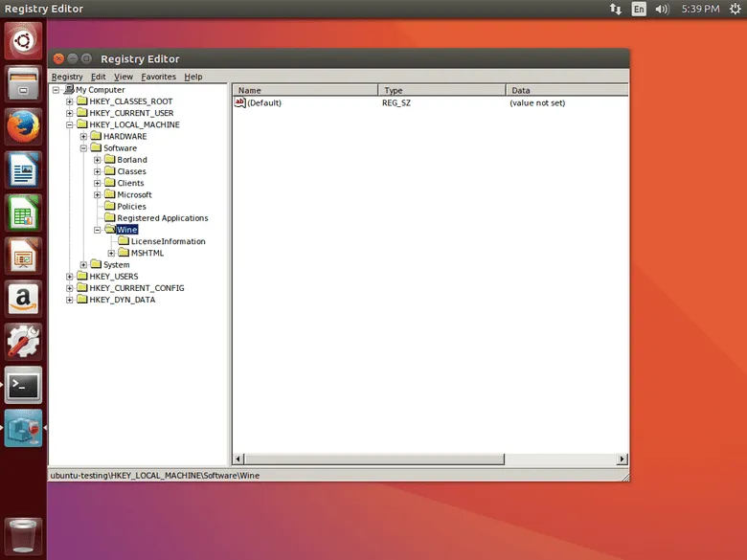Open the Trash icon in dock
Screen dimensions: 747x560
click(23, 535)
